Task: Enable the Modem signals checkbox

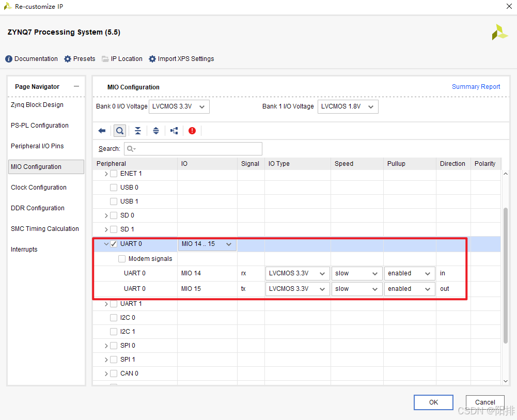Action: click(x=122, y=259)
